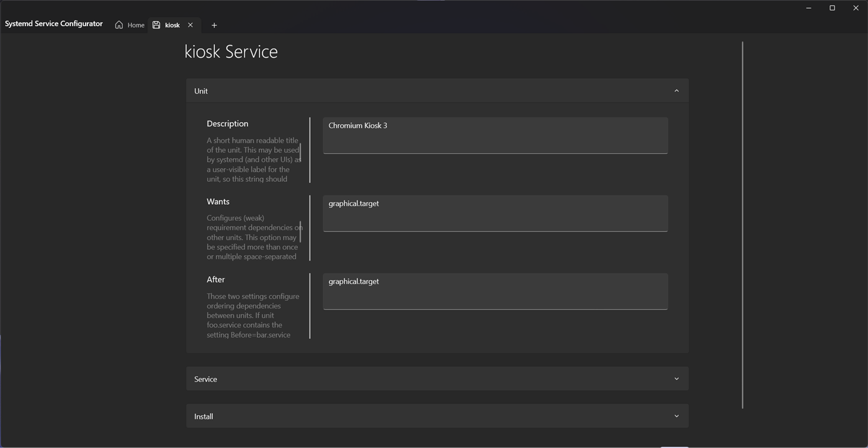
Task: Collapse the Unit section chevron
Action: pyautogui.click(x=676, y=91)
